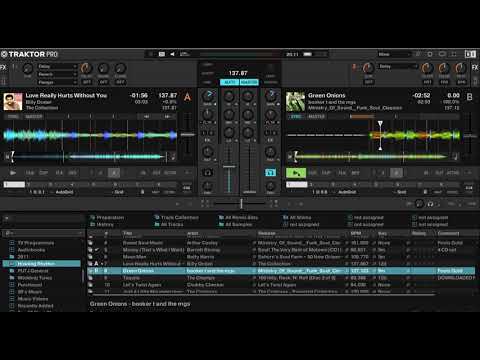
Task: Select the Let's Twist Again track row
Action: pyautogui.click(x=281, y=285)
